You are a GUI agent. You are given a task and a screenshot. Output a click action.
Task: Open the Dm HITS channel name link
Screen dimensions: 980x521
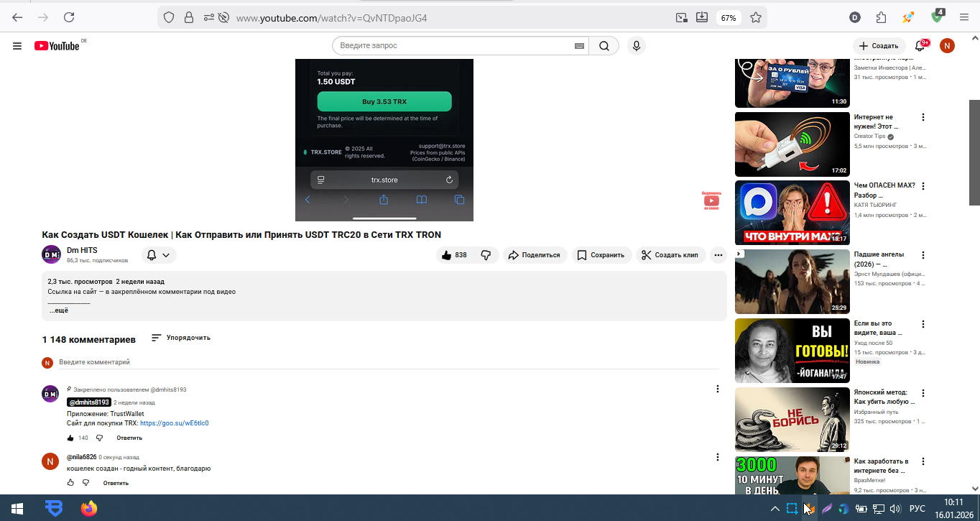(82, 250)
